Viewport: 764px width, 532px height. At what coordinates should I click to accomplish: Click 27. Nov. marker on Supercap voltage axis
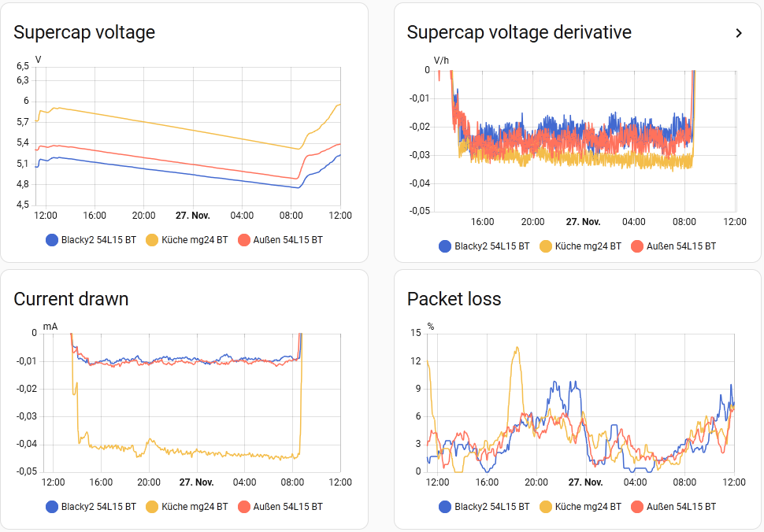point(192,215)
